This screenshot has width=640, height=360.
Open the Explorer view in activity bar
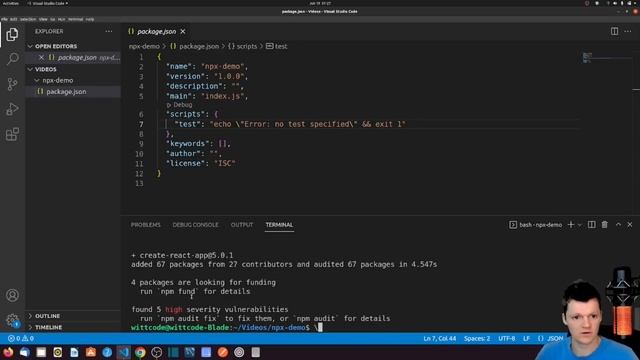click(12, 34)
